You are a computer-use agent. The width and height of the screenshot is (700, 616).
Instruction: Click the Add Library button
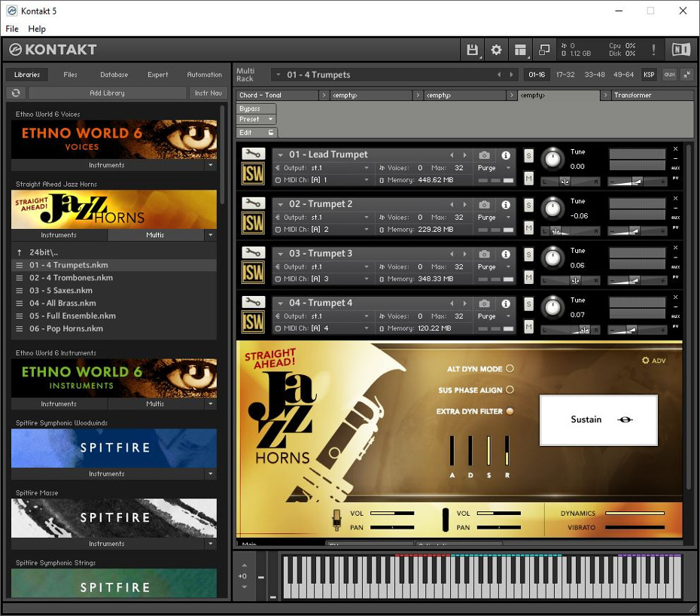(x=107, y=93)
